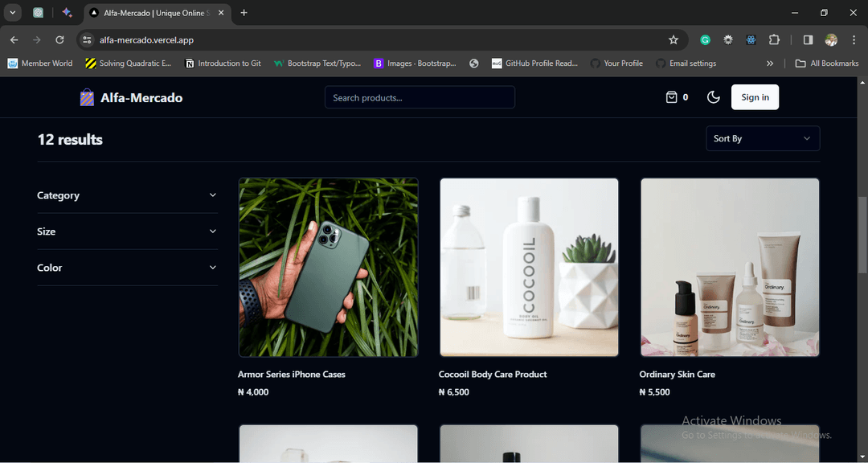Viewport: 868px width, 463px height.
Task: Click the Alfa-Mercado brand name
Action: pos(141,98)
